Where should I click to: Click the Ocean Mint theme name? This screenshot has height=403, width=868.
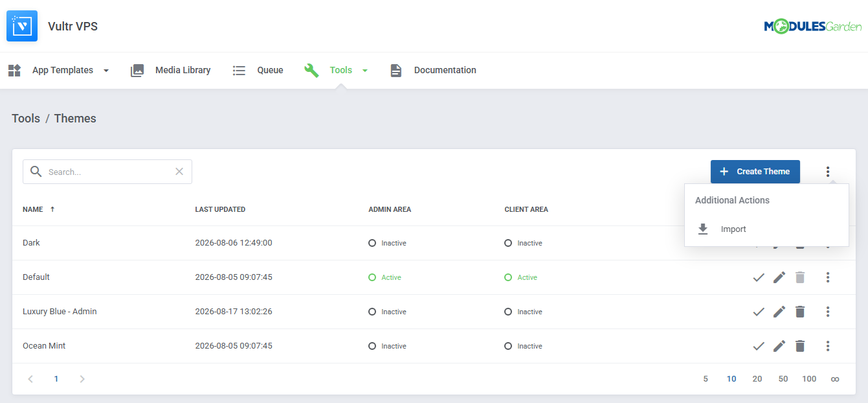(44, 346)
